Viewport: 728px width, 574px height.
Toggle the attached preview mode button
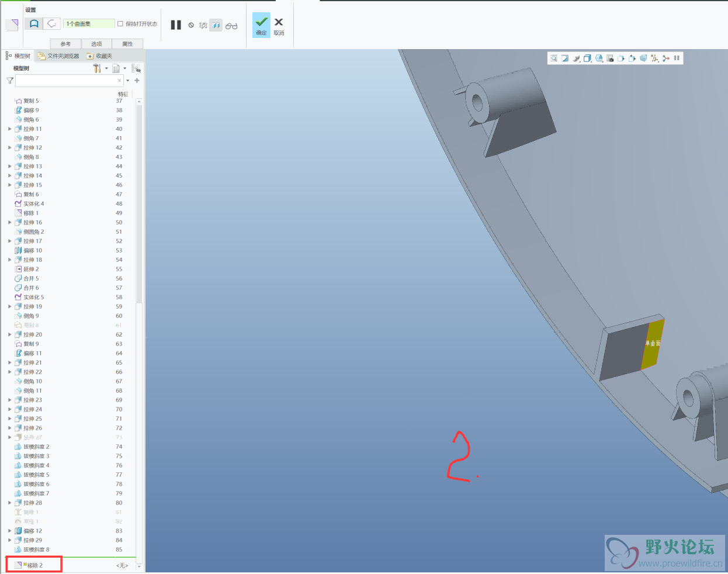pyautogui.click(x=216, y=25)
